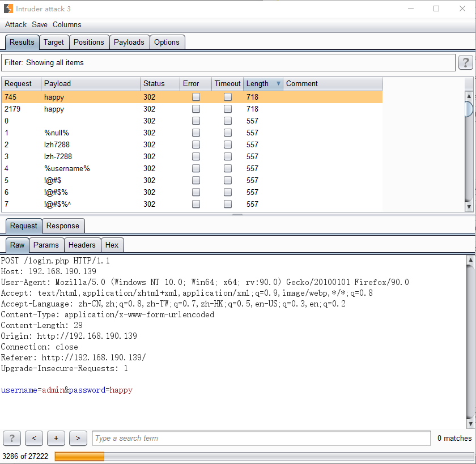
Task: Open the Columns menu
Action: pos(67,24)
